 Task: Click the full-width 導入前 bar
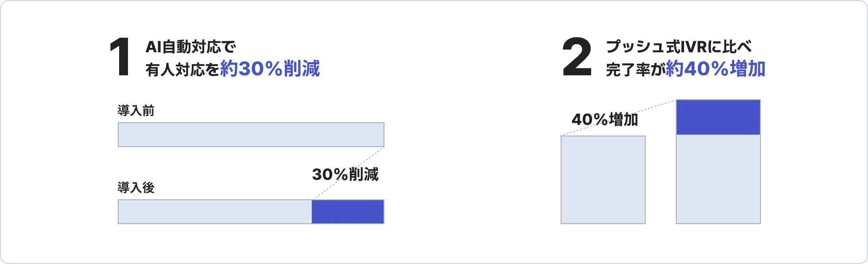(251, 135)
